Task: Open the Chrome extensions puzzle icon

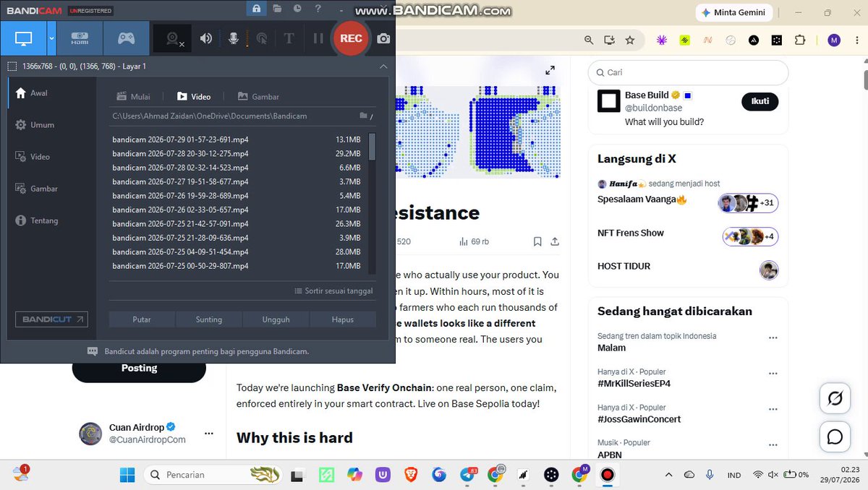Action: coord(799,40)
